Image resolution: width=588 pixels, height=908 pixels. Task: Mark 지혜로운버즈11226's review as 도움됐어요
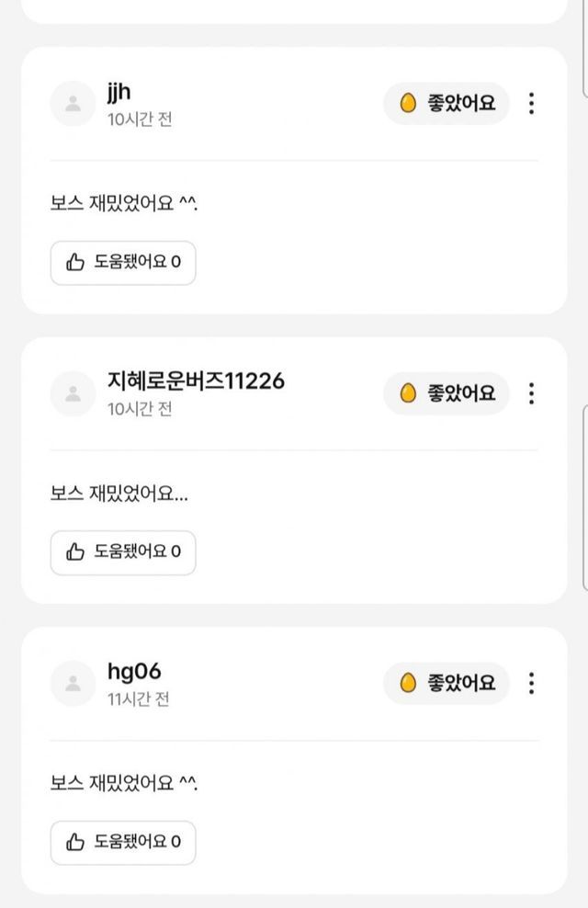click(x=123, y=552)
